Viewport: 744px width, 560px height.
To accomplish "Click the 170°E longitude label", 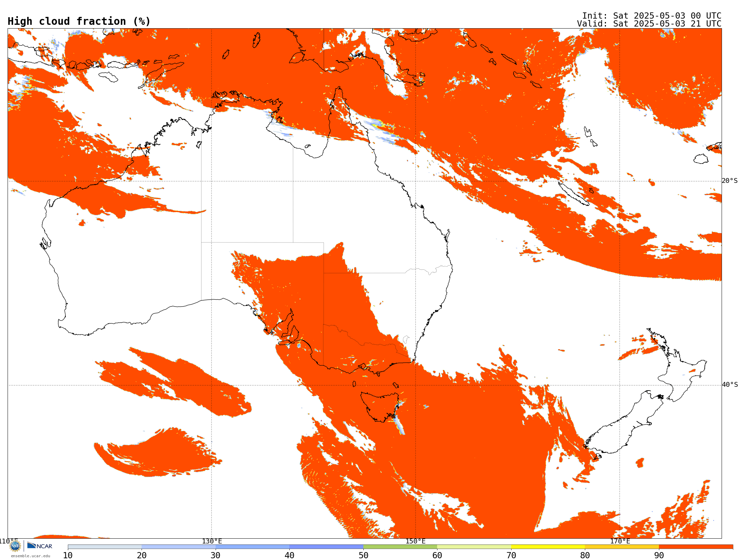I will click(x=620, y=541).
